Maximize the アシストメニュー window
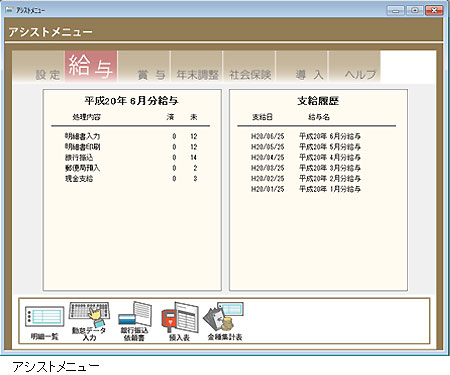Image resolution: width=450 pixels, height=375 pixels. (415, 10)
